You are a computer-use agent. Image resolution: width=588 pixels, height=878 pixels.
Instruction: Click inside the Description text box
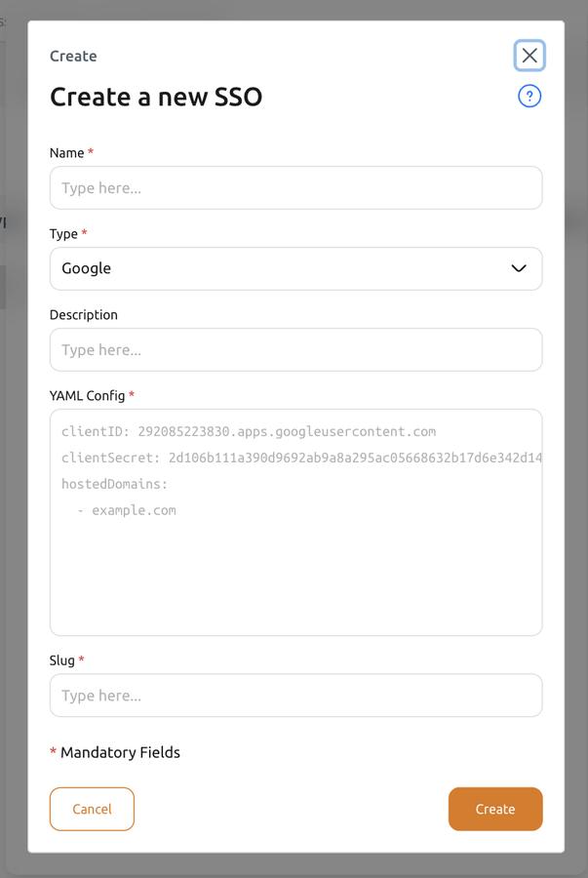tap(295, 349)
